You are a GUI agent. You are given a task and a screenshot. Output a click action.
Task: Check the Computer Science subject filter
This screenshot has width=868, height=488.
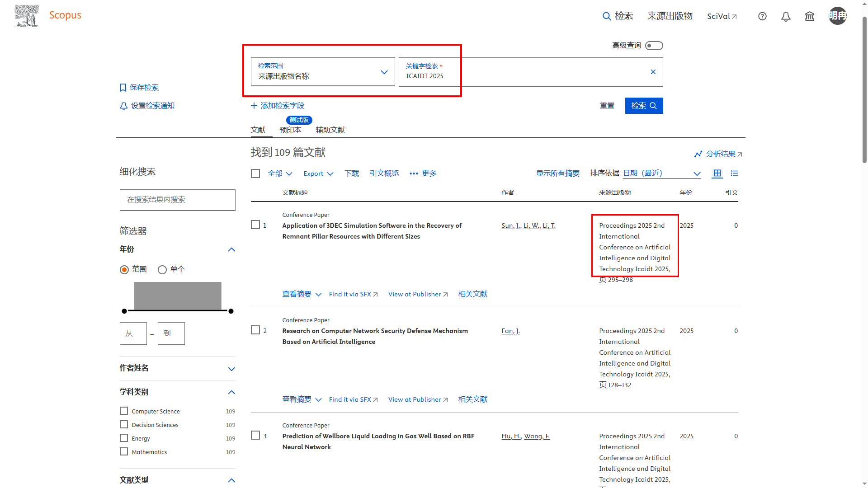(124, 411)
